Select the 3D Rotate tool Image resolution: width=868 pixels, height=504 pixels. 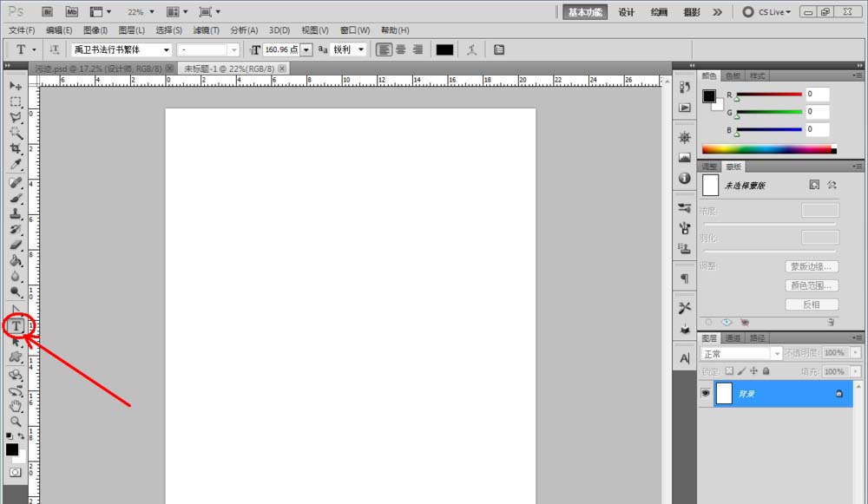[16, 375]
